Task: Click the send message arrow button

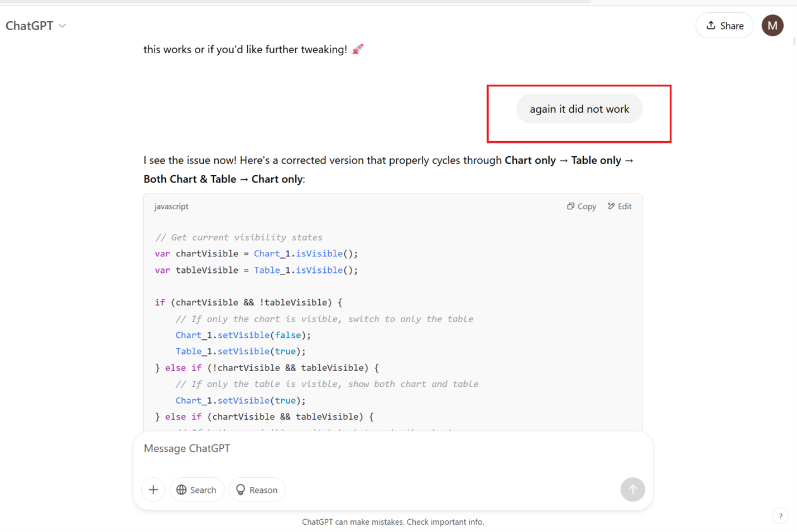Action: click(632, 490)
